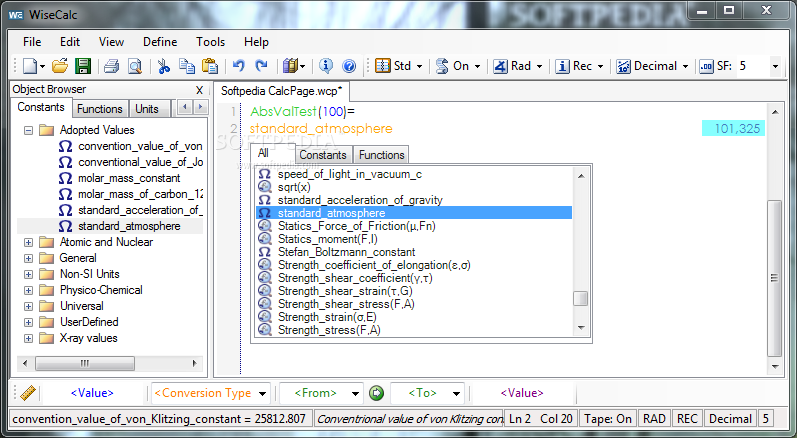Open the Rad angle dropdown arrow

[539, 67]
